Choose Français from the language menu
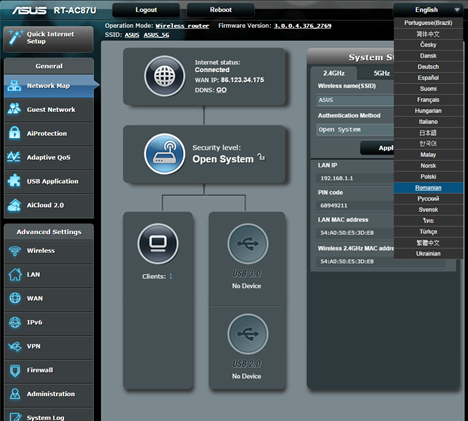The height and width of the screenshot is (421, 468). point(428,100)
